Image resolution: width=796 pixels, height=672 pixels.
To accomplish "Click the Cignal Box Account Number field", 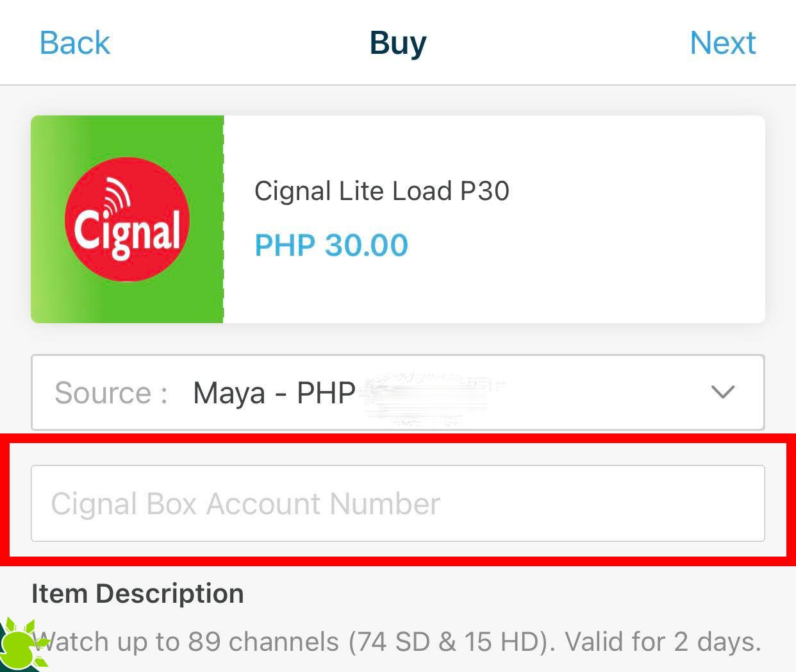I will click(397, 504).
